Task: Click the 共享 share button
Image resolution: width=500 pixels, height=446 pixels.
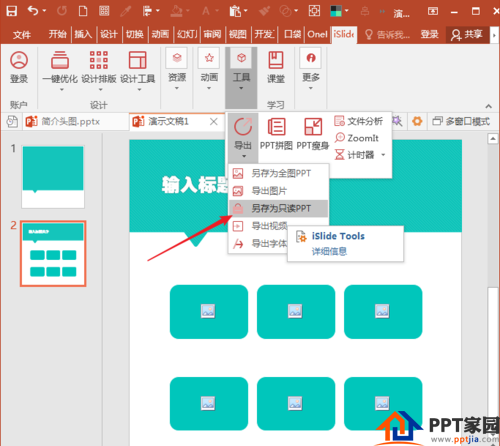Action: pos(467,34)
